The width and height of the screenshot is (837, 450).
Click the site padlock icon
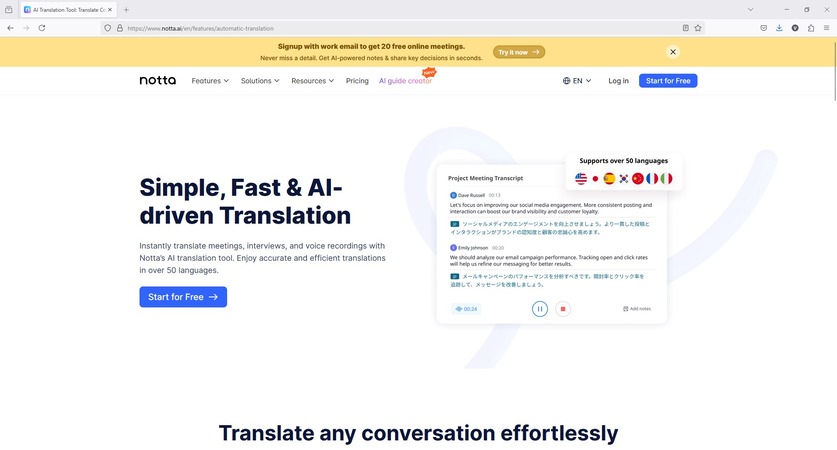point(120,28)
